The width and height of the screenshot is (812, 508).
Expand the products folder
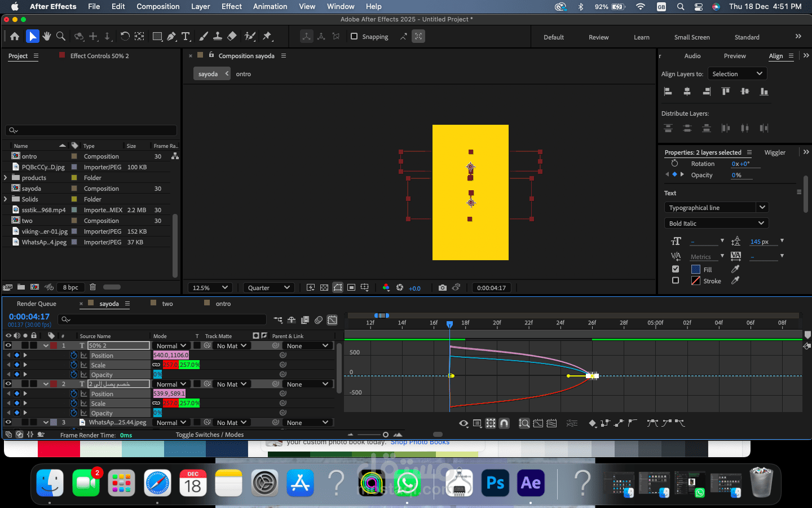pyautogui.click(x=6, y=178)
